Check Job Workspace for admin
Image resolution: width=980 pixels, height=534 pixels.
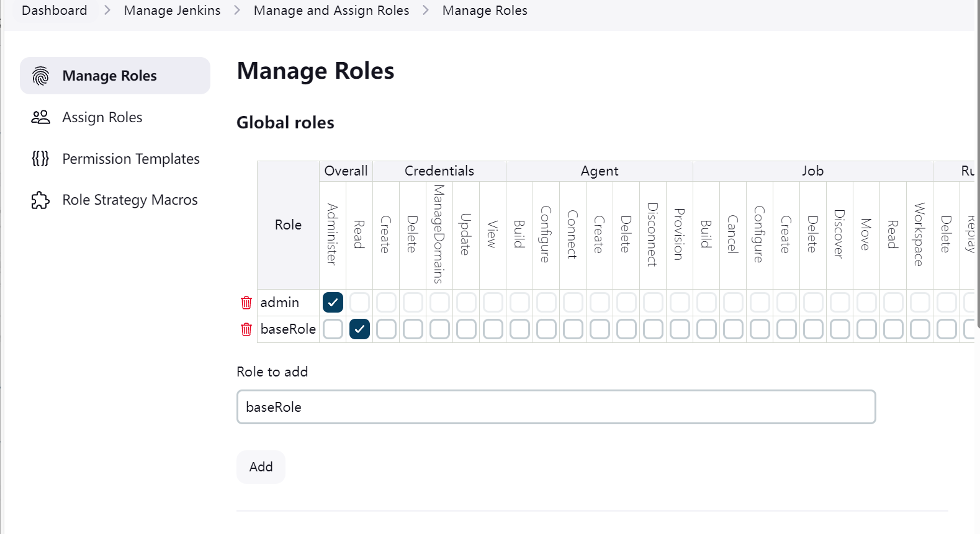920,303
